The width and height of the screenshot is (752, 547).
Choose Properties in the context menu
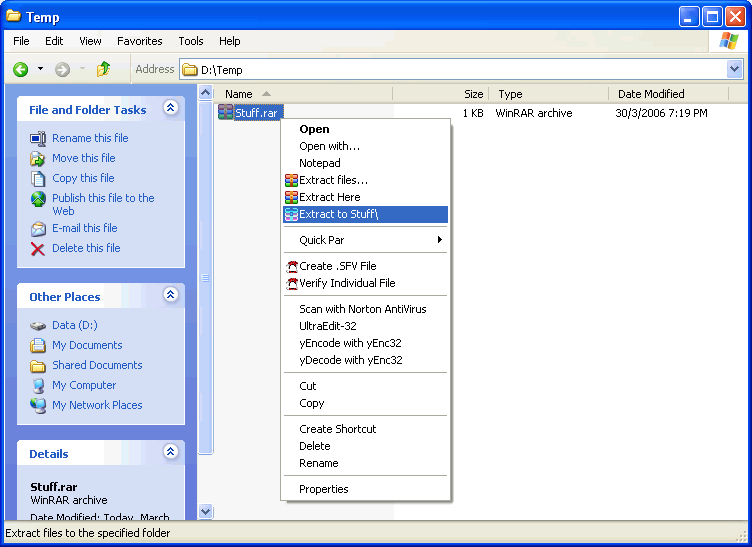(324, 489)
